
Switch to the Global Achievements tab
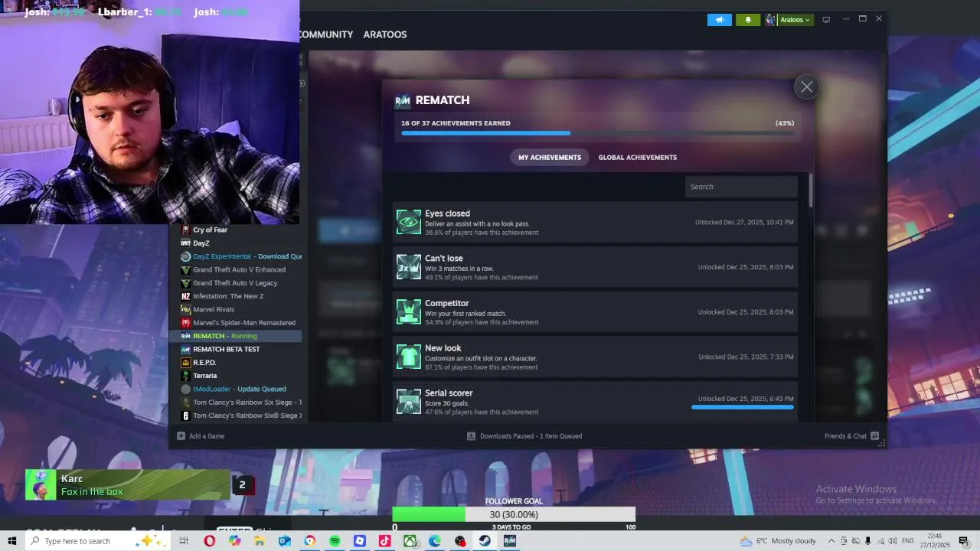click(x=638, y=158)
